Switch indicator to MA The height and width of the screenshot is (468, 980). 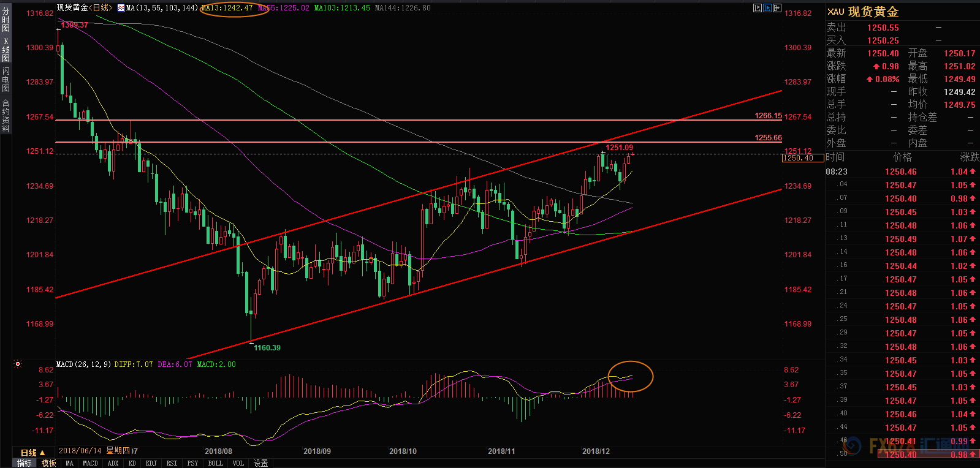click(x=69, y=463)
